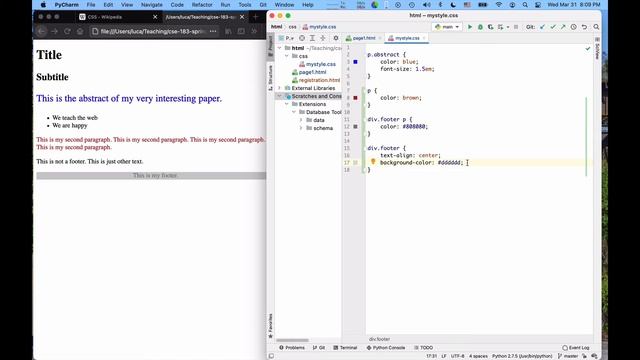
Task: Click the rollback undo arrow icon
Action: pyautogui.click(x=584, y=27)
